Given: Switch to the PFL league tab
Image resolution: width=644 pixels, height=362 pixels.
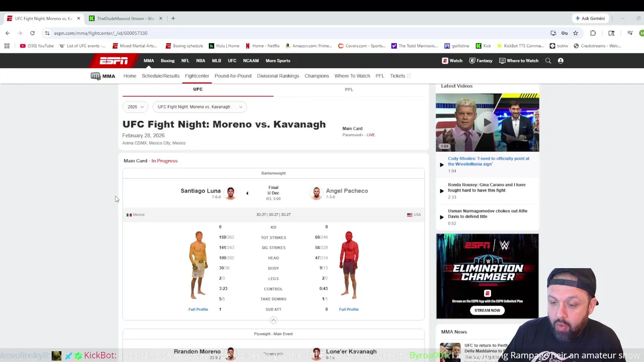Looking at the screenshot, I should pyautogui.click(x=349, y=89).
